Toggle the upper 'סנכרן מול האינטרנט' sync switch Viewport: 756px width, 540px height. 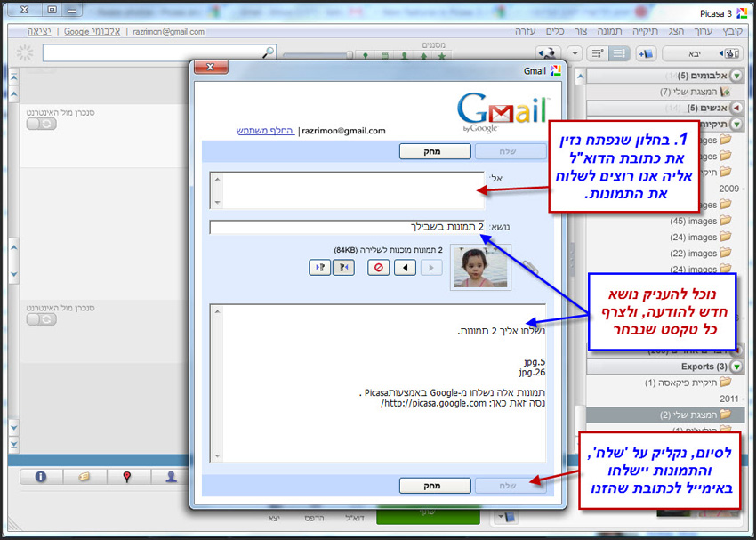[42, 124]
